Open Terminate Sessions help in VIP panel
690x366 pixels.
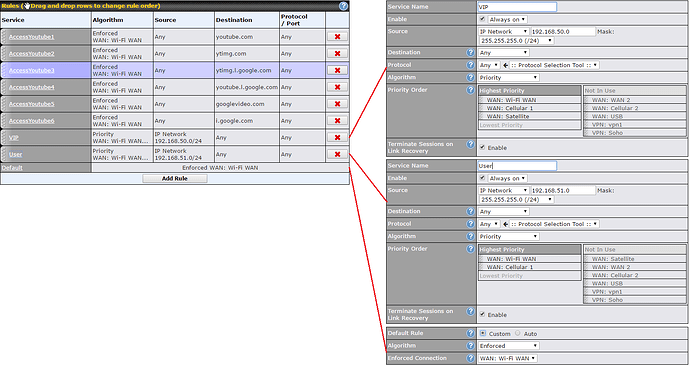pos(470,144)
